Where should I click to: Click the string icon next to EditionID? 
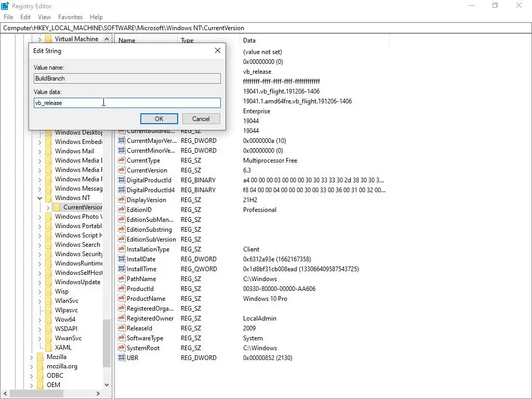click(x=122, y=209)
